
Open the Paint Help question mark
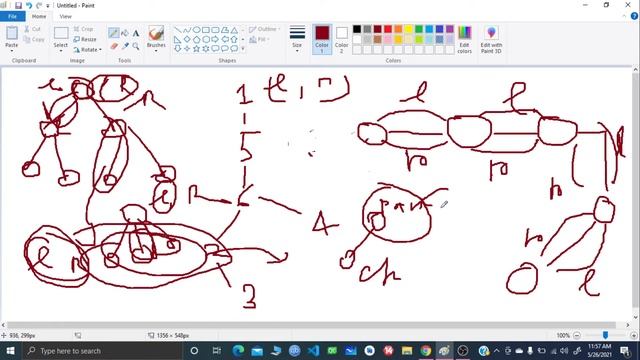634,16
